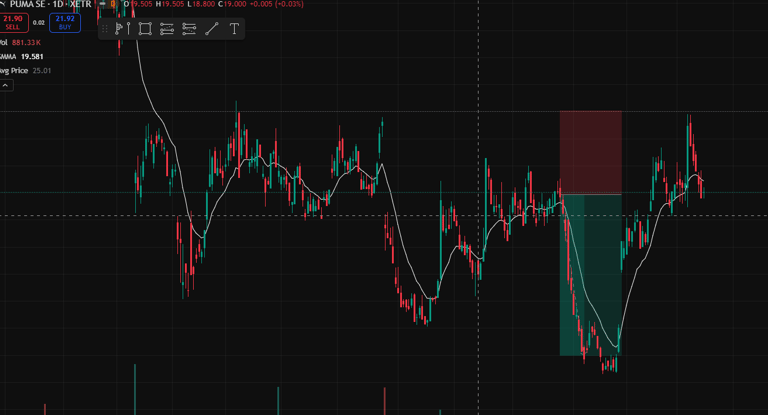
Task: Click the high value H19.505
Action: pyautogui.click(x=170, y=4)
